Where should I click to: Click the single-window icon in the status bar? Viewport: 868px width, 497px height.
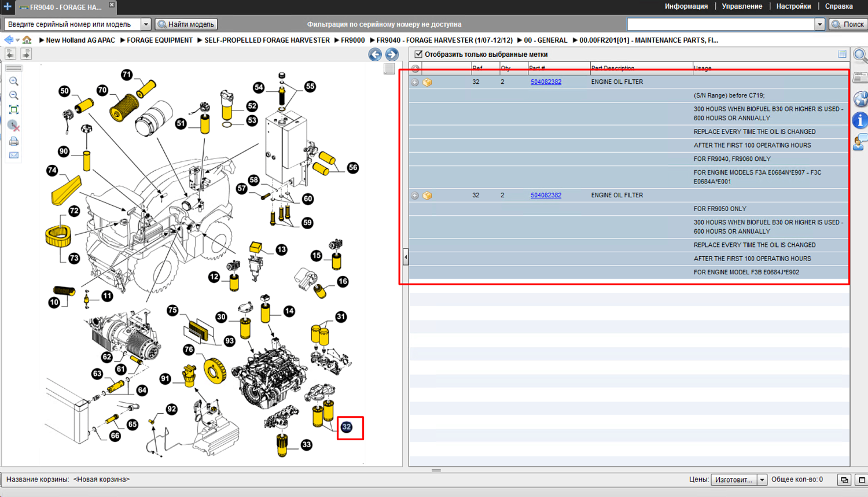click(x=861, y=480)
